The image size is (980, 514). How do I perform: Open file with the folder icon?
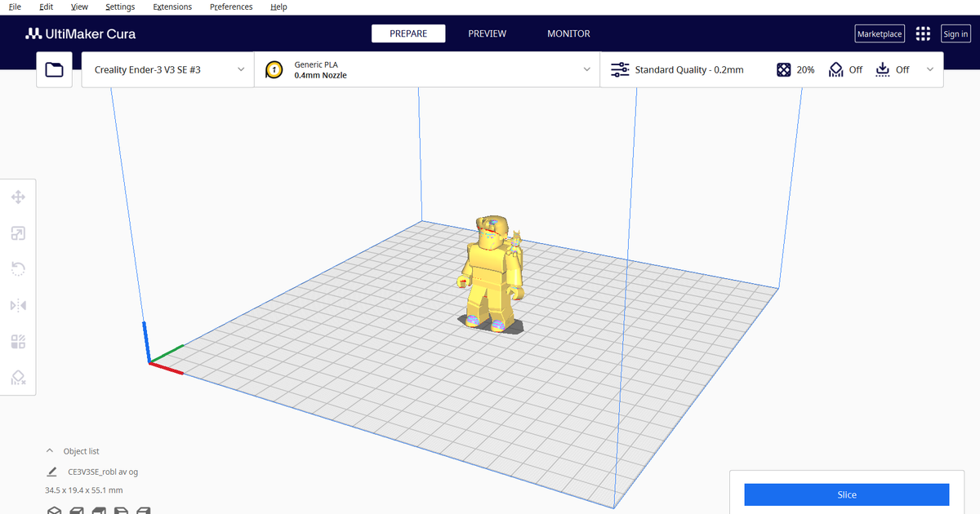click(x=55, y=70)
